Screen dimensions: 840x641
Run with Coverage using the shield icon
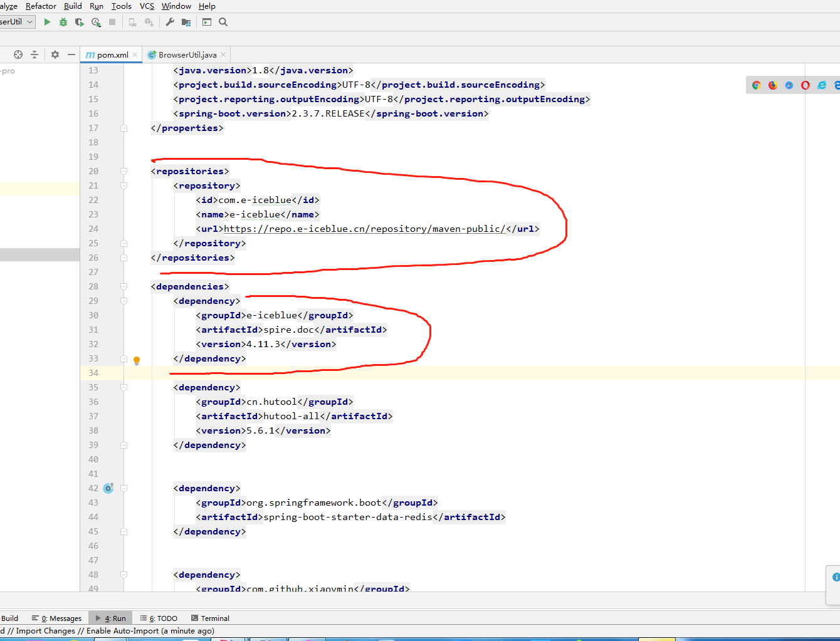pos(79,22)
